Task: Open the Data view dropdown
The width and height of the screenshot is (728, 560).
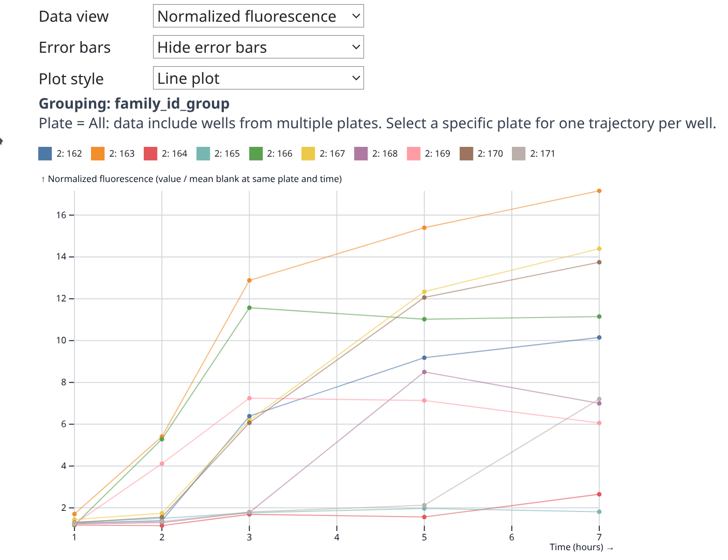Action: click(258, 16)
